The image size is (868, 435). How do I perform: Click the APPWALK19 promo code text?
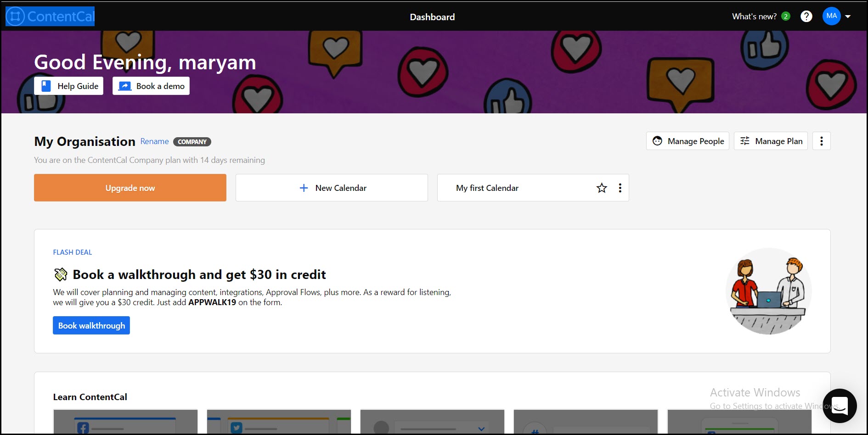click(212, 302)
